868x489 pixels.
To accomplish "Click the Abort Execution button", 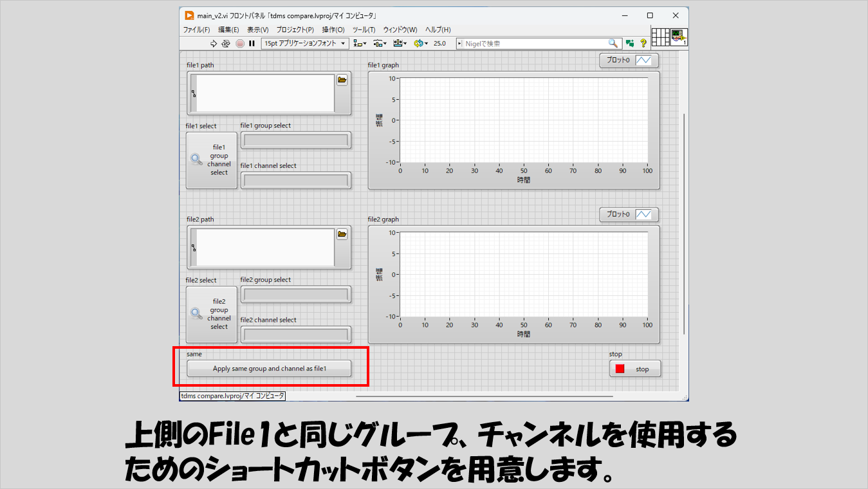I will tap(239, 44).
